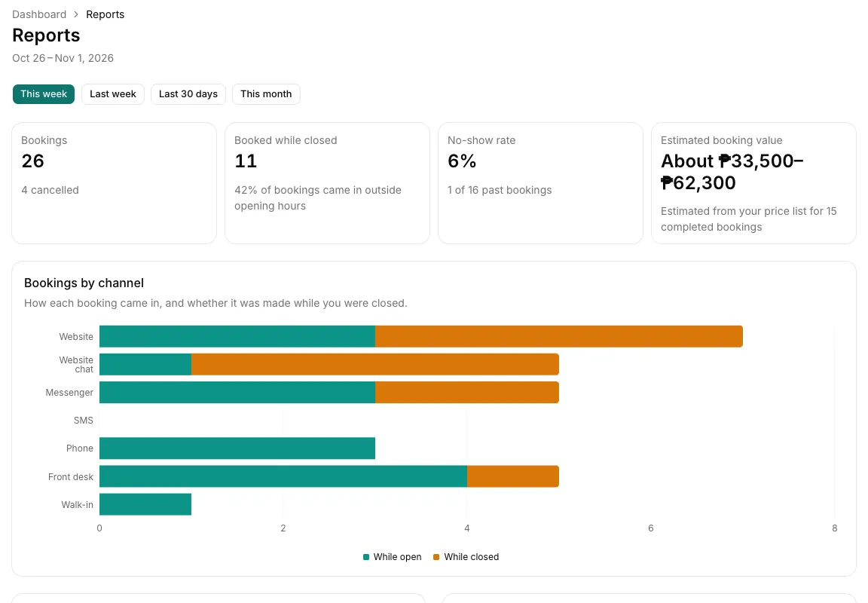Select the This month filter
This screenshot has width=868, height=603.
pyautogui.click(x=266, y=94)
